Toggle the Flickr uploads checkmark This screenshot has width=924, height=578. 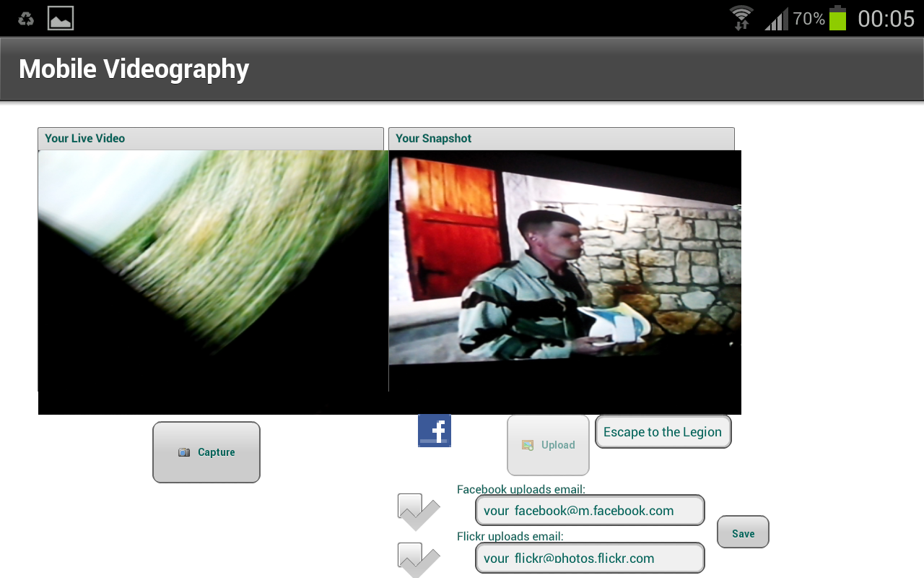click(419, 560)
